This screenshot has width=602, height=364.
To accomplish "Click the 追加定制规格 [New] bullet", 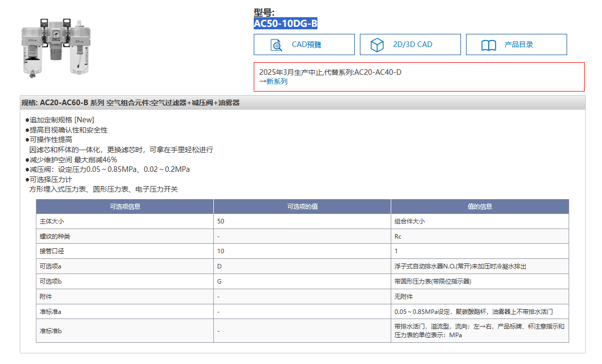I will (x=60, y=120).
